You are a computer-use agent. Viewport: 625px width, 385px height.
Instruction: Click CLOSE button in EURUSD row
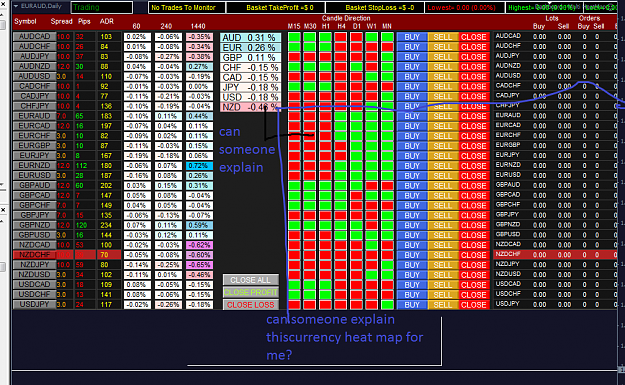[x=474, y=176]
